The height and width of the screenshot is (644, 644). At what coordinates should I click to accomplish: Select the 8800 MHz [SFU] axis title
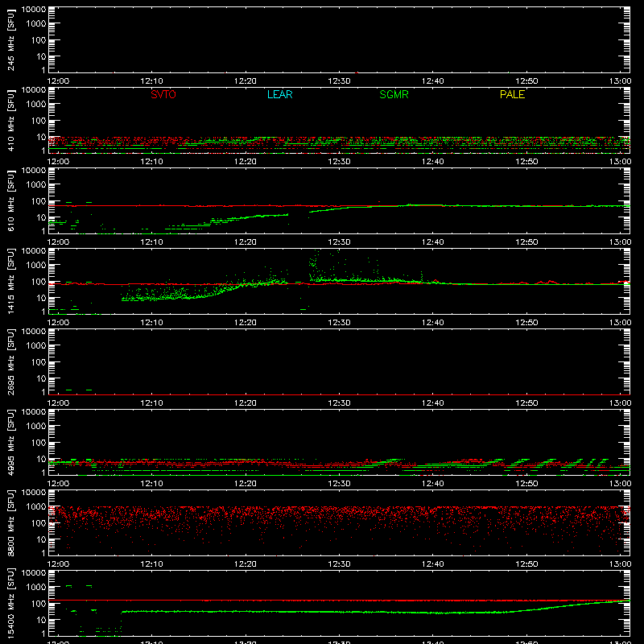point(10,522)
